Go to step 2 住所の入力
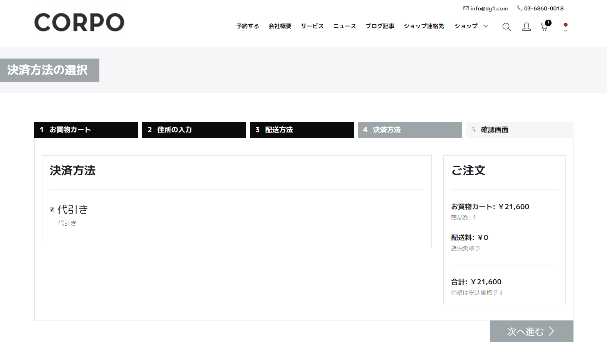This screenshot has height=364, width=607. (194, 130)
